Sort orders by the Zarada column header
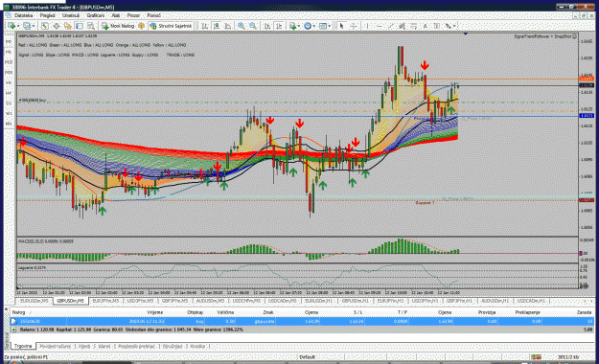This screenshot has height=364, width=599. pyautogui.click(x=584, y=312)
